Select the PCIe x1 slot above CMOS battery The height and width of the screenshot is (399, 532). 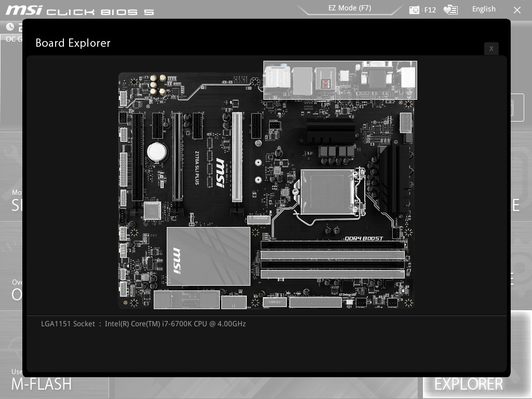pos(157,126)
